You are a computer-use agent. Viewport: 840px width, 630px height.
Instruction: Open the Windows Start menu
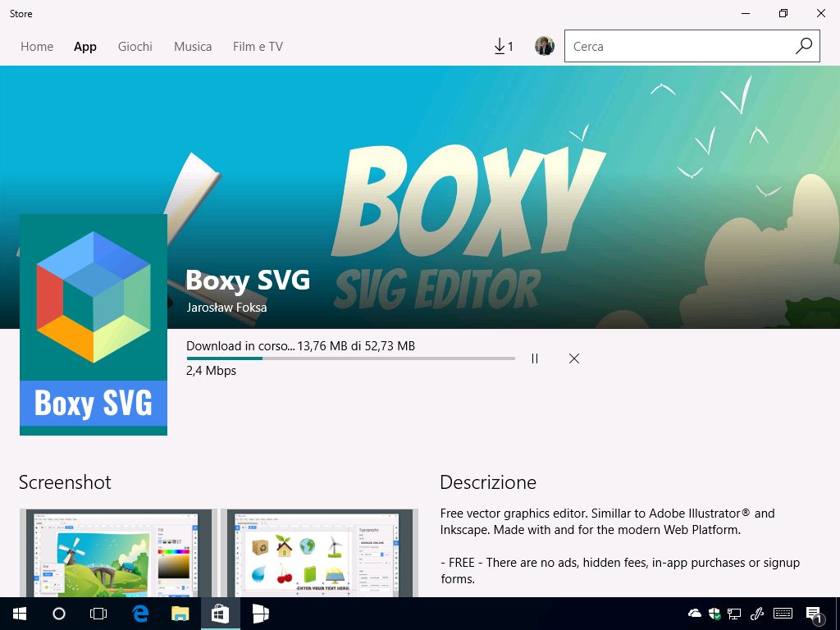(x=20, y=614)
